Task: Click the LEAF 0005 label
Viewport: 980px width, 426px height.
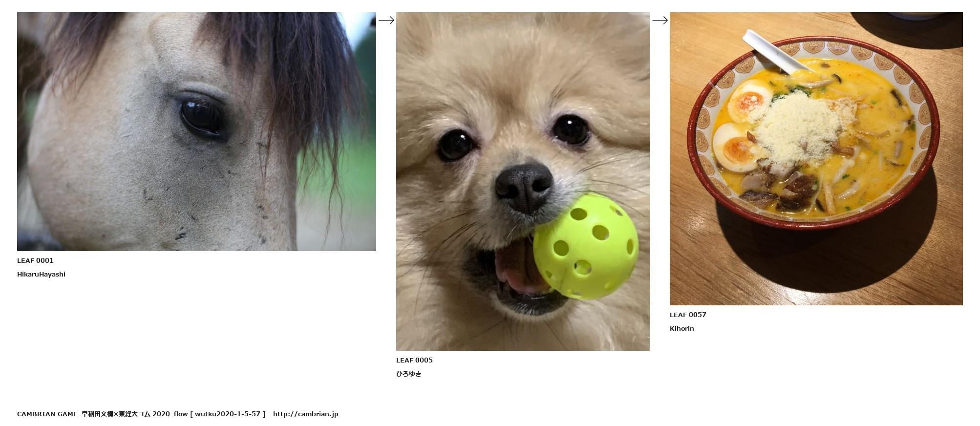Action: pos(414,360)
